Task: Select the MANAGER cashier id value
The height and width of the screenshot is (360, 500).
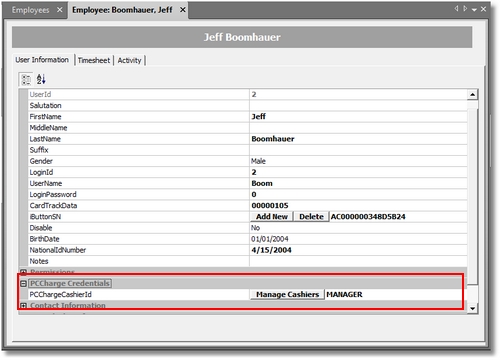Action: 344,294
